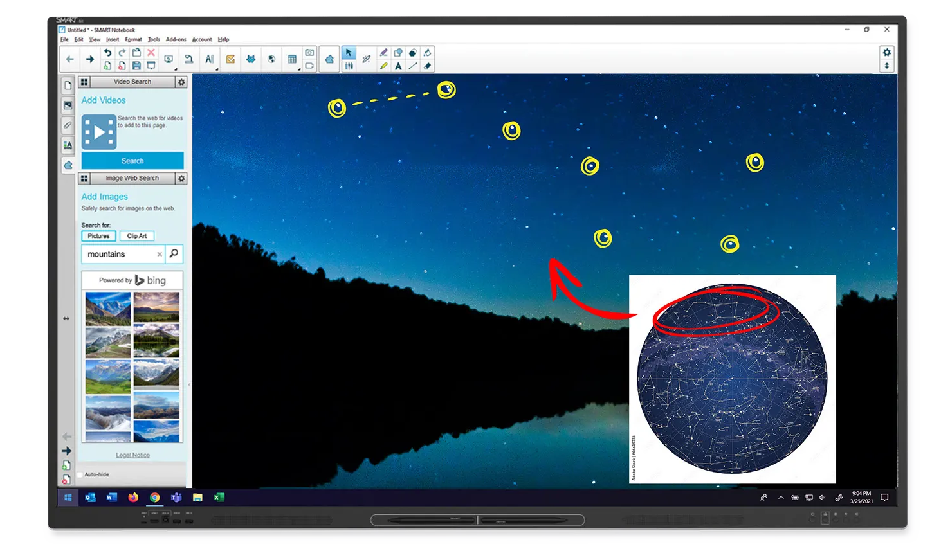This screenshot has height=560, width=950.
Task: Switch image search to Clip Art
Action: tap(136, 236)
